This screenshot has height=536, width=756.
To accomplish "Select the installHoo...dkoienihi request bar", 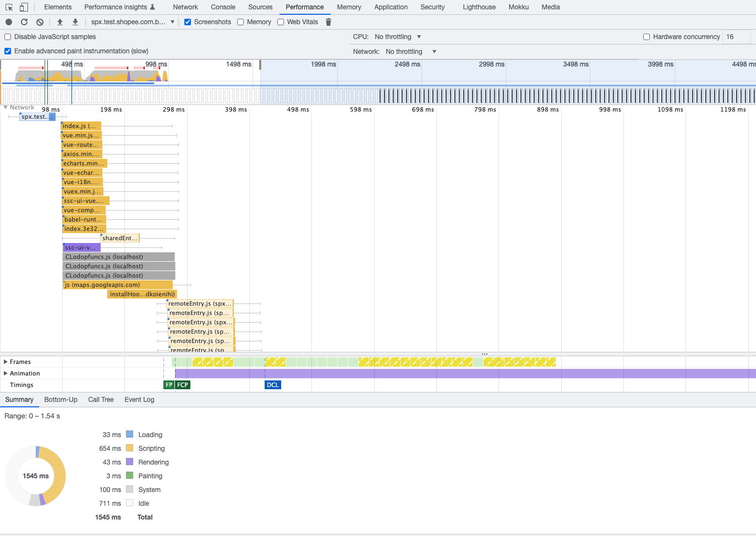I will point(143,294).
